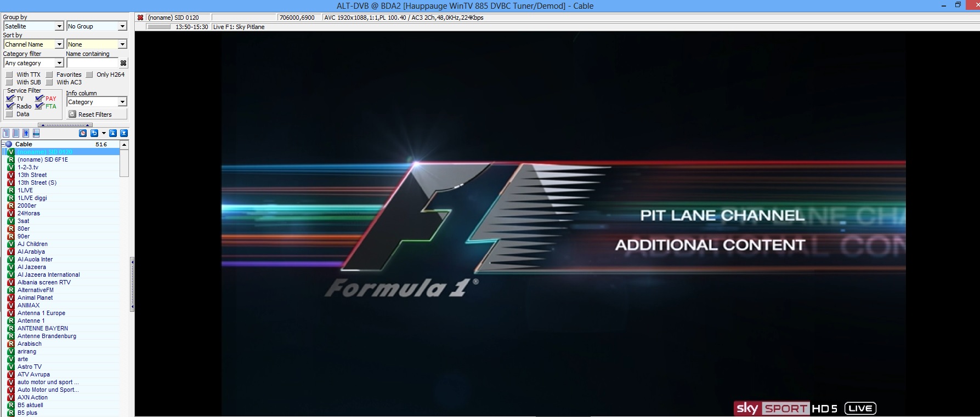This screenshot has width=980, height=417.
Task: Click the list icon with blue bar
Action: pyautogui.click(x=36, y=133)
